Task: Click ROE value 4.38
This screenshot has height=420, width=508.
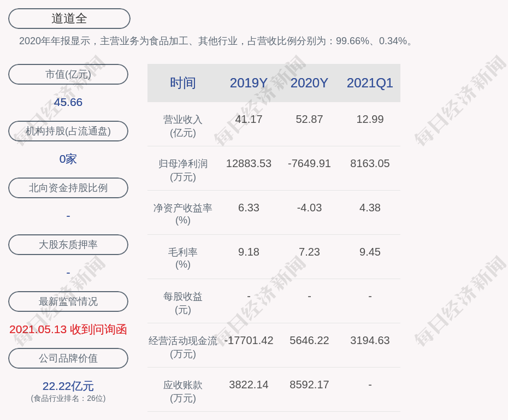Action: (x=370, y=208)
